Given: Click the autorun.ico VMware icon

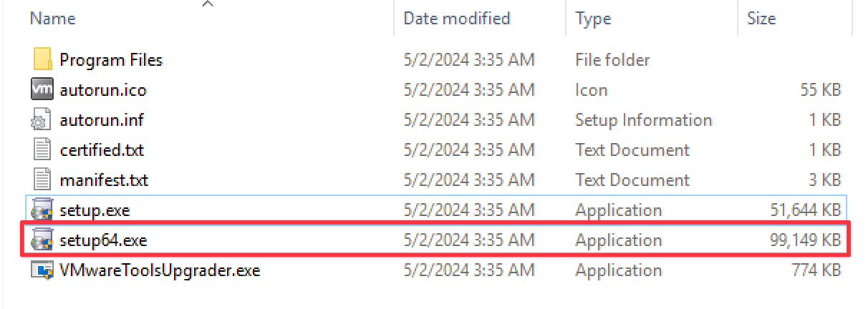Looking at the screenshot, I should tap(42, 89).
